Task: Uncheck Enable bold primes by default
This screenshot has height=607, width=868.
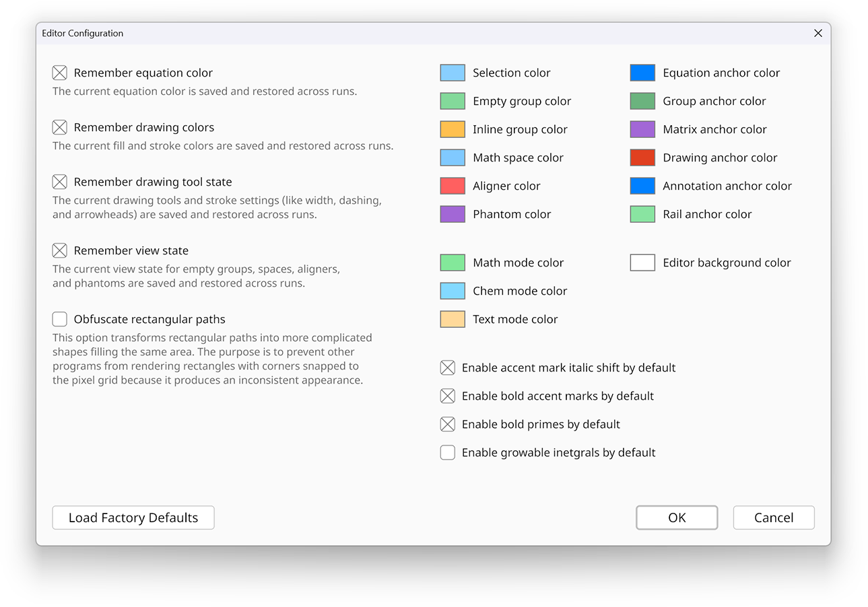Action: (x=447, y=424)
